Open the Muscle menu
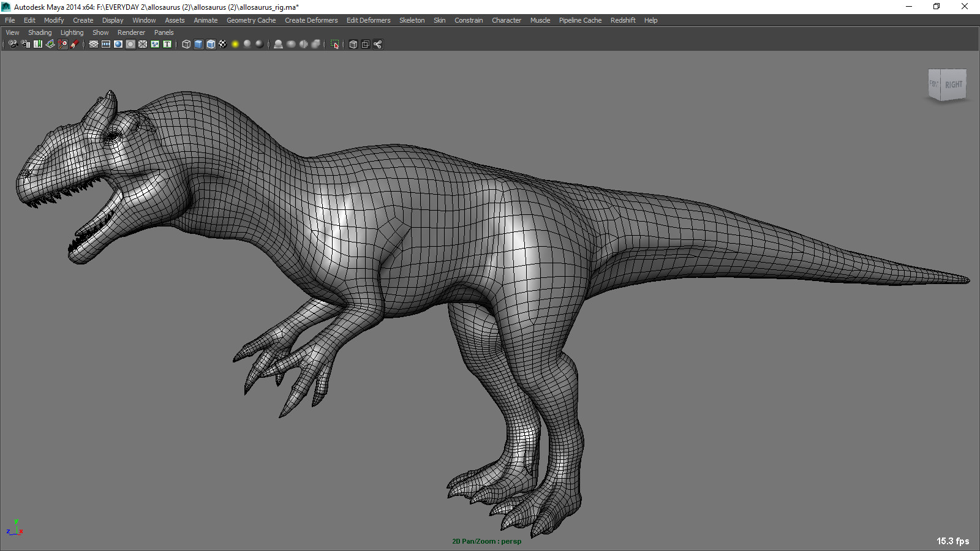The width and height of the screenshot is (980, 551). point(540,20)
